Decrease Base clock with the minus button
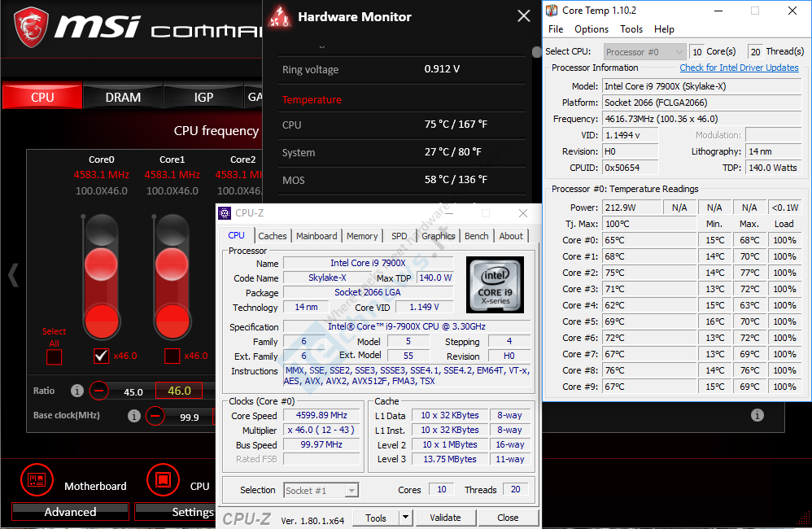 pos(155,416)
